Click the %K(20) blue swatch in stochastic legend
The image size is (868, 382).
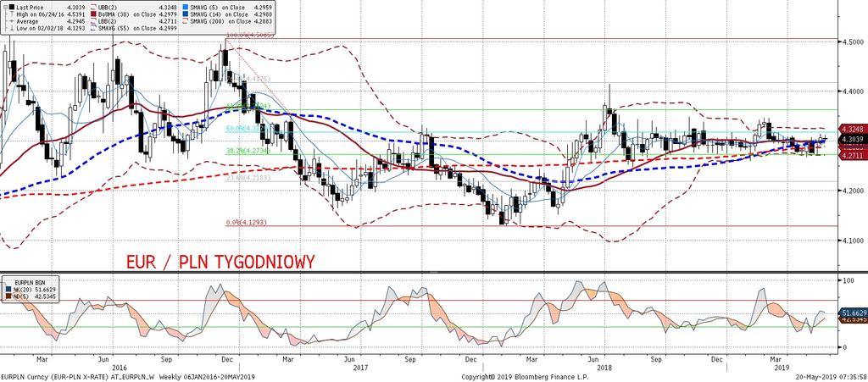(8, 289)
